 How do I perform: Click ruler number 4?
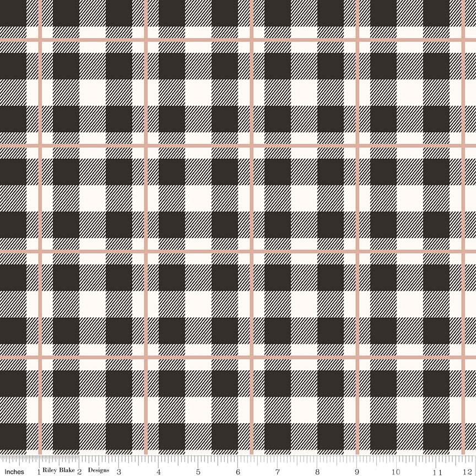click(x=159, y=472)
